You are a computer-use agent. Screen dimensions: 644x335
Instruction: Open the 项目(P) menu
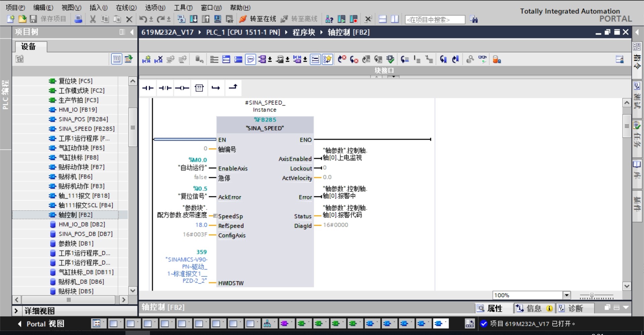tap(15, 7)
